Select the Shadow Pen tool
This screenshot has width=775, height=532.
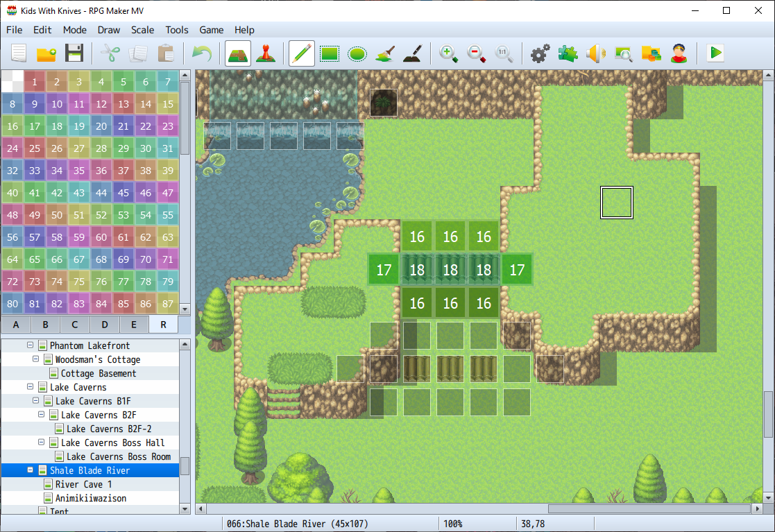coord(413,53)
